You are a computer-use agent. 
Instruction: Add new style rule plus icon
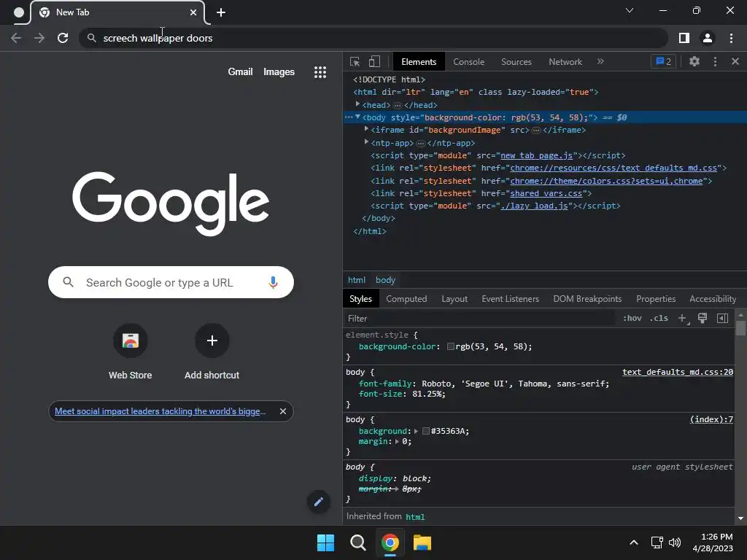click(682, 318)
